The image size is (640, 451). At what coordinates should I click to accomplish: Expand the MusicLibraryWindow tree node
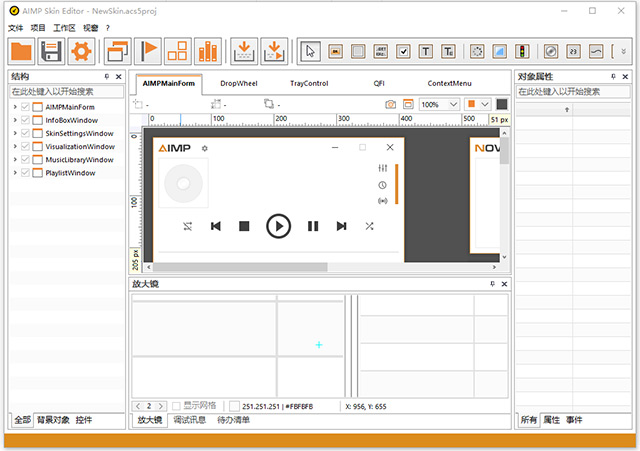(x=14, y=160)
